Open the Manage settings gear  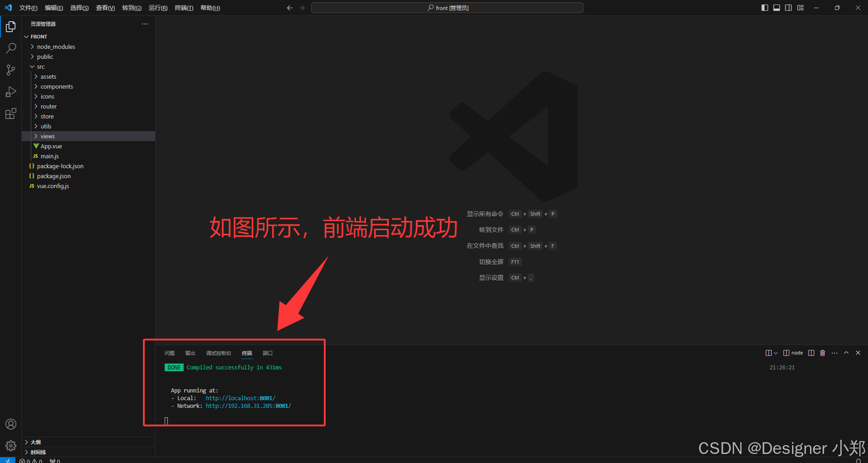pos(10,445)
